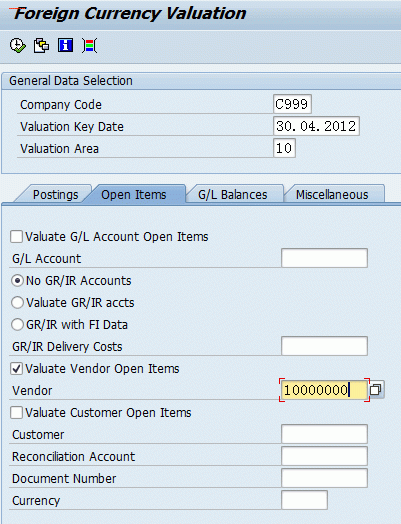Click the G/L Account input field
The width and height of the screenshot is (401, 524).
pos(324,258)
